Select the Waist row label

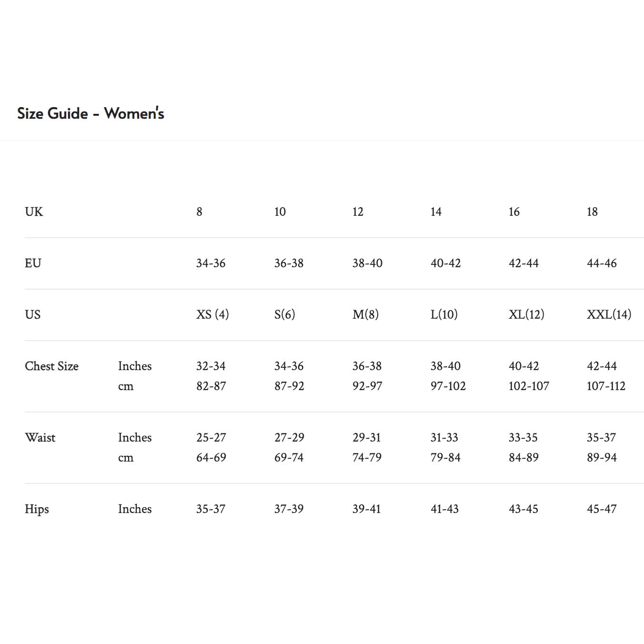pos(40,437)
